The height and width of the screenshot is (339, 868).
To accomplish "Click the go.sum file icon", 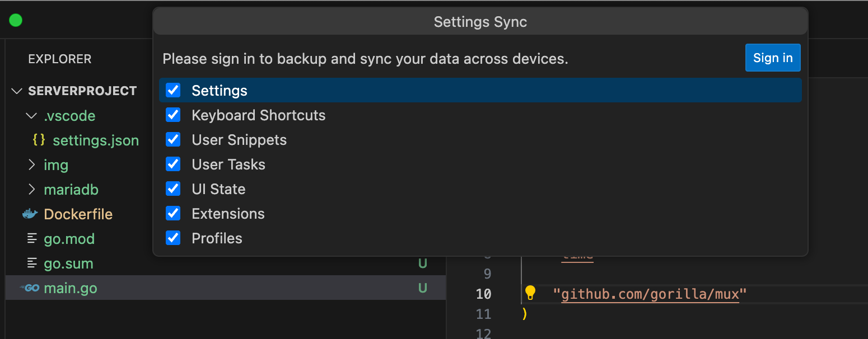I will click(31, 263).
